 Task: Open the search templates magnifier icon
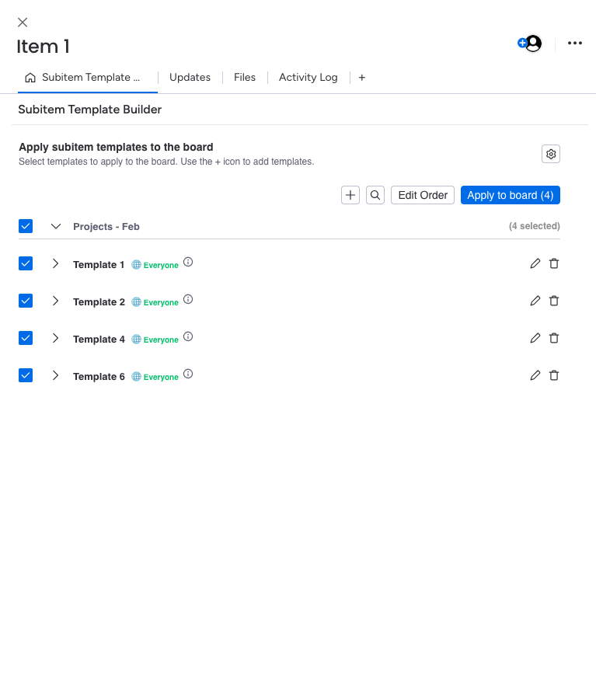click(375, 195)
